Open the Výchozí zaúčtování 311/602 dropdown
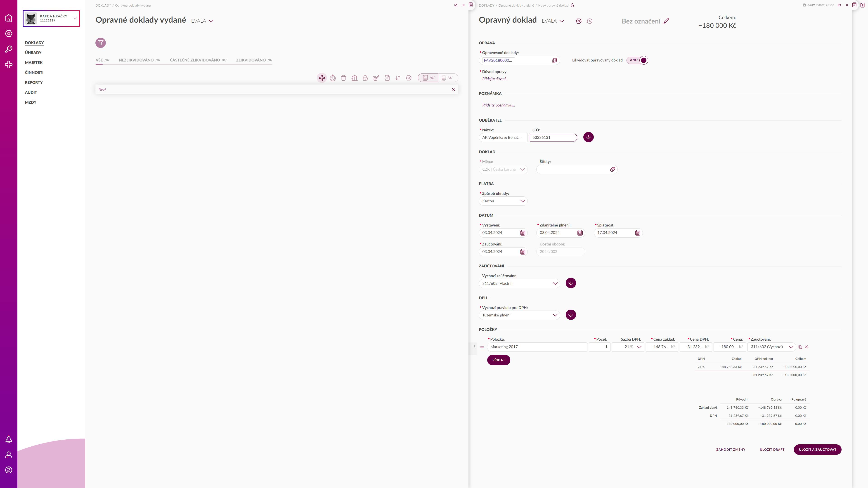Screen dimensions: 868x488 [x=519, y=284]
